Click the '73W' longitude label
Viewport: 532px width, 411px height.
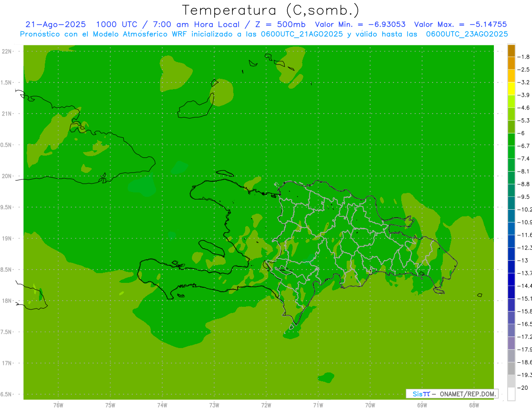(214, 405)
